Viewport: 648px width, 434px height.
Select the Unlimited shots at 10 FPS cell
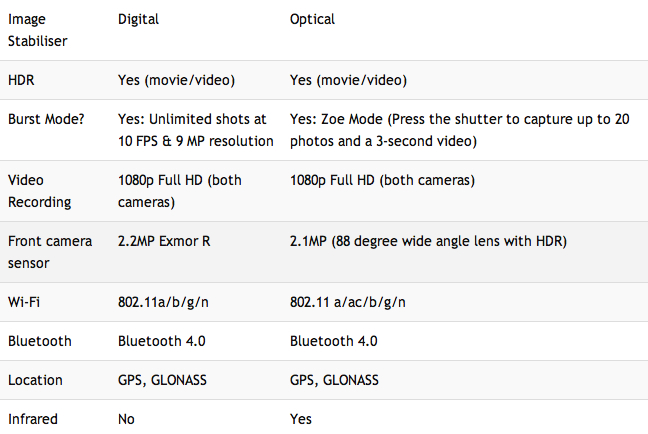click(195, 130)
